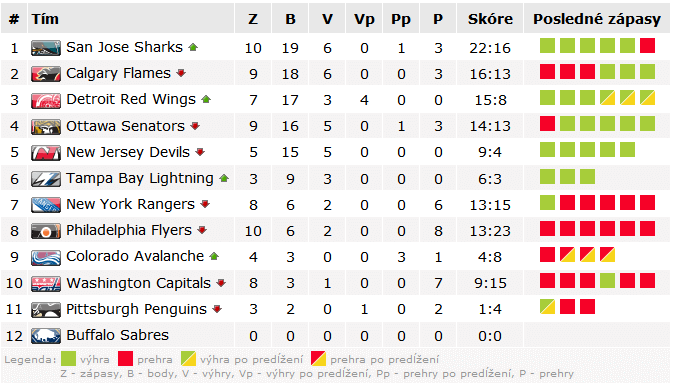Open the Pittsburgh Penguins team link

pyautogui.click(x=136, y=309)
